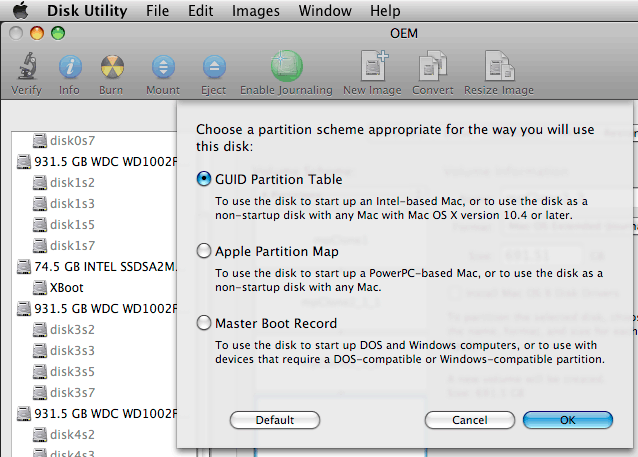
Task: Click the orange minimize window button
Action: coord(37,33)
